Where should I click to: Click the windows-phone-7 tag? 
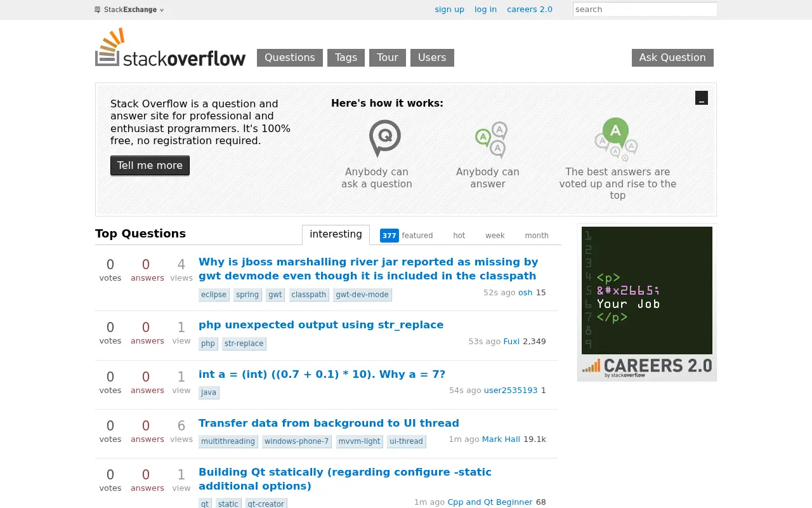coord(297,441)
